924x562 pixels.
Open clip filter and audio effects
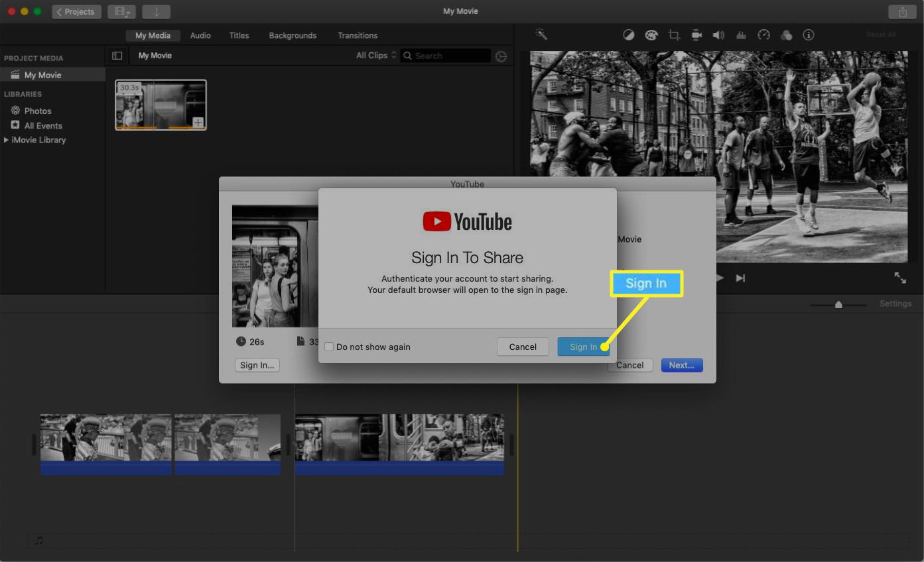click(x=786, y=35)
